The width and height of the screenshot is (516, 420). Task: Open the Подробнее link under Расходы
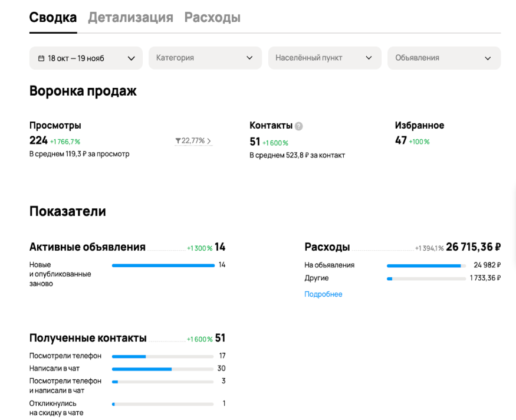pos(323,294)
